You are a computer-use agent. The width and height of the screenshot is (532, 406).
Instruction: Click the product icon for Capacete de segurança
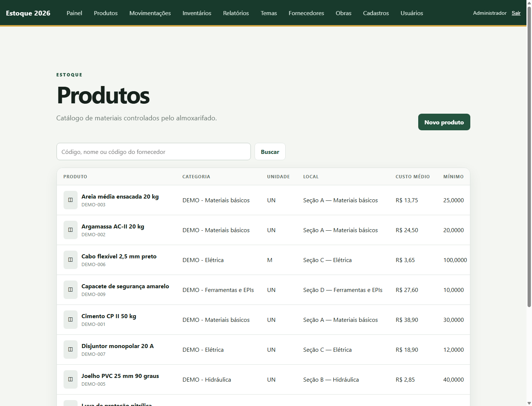[71, 290]
